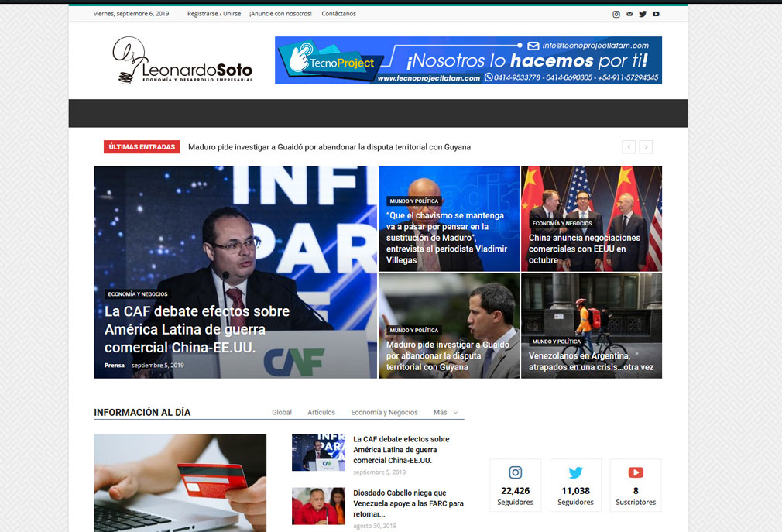Screen dimensions: 782x532
Task: Open Twitter icon in top bar
Action: [643, 14]
